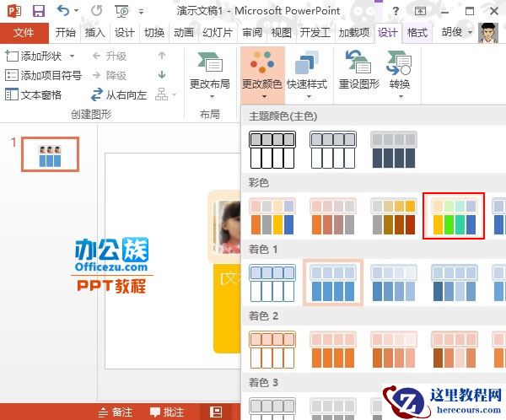Click 降级 demote button
The width and height of the screenshot is (506, 420).
pos(110,76)
